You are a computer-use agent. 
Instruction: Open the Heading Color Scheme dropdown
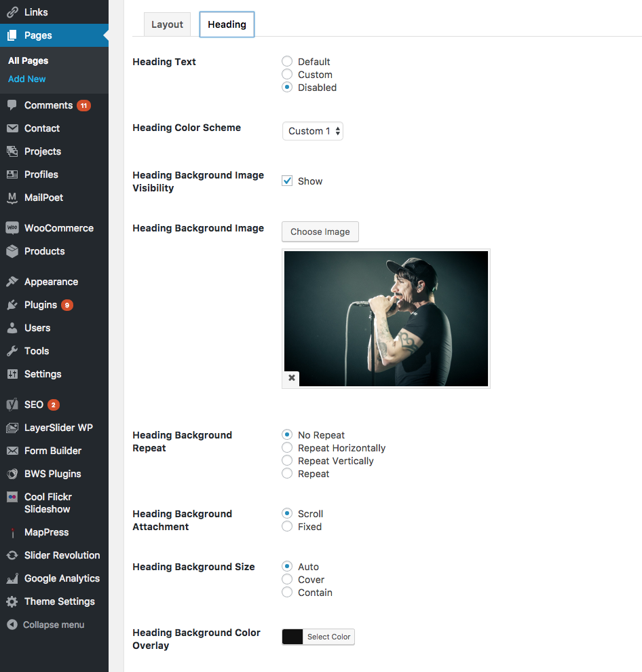(313, 131)
